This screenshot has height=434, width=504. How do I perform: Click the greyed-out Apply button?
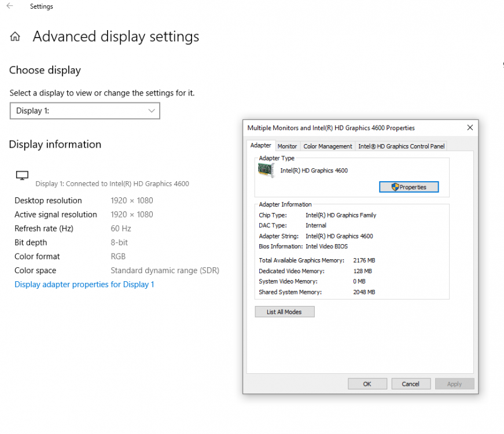[454, 384]
